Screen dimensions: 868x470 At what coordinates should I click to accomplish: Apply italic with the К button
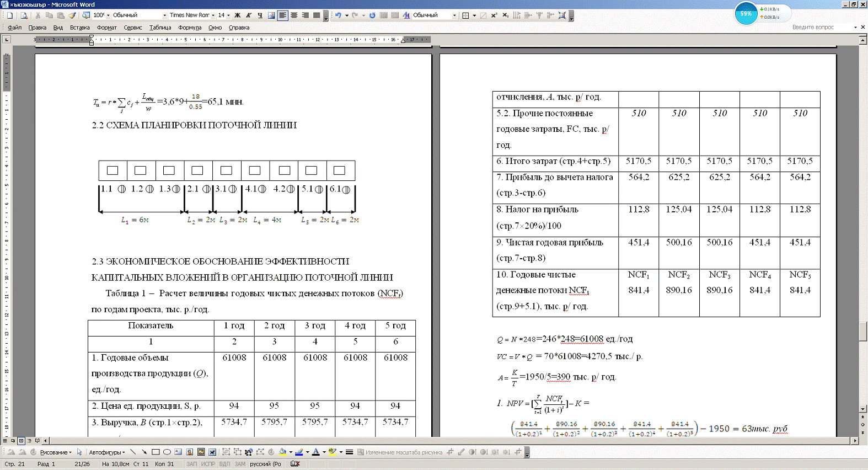coord(249,15)
